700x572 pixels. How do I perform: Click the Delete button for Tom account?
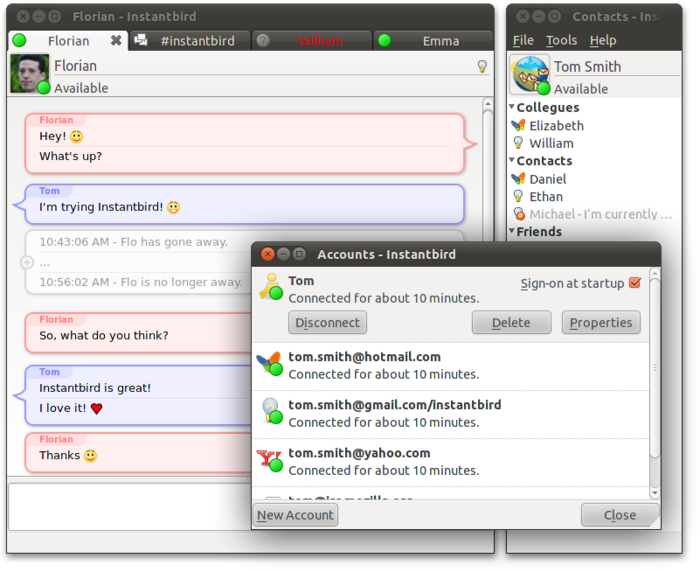[512, 322]
